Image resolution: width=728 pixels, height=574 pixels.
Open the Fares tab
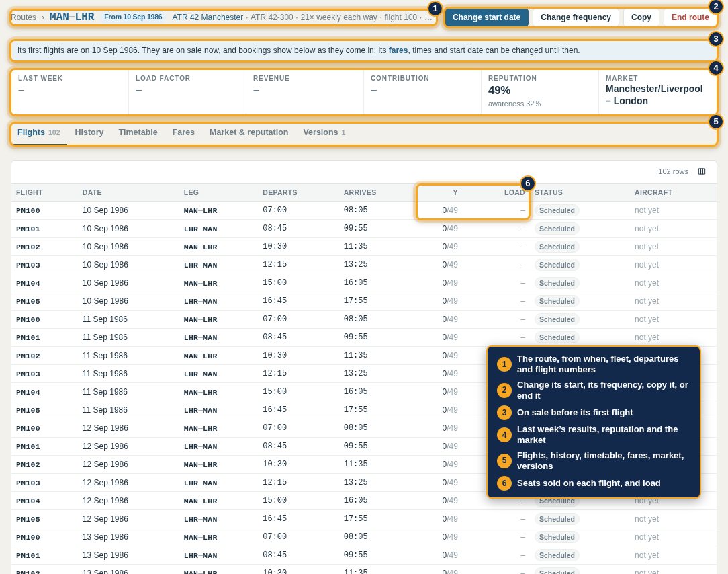tap(183, 132)
